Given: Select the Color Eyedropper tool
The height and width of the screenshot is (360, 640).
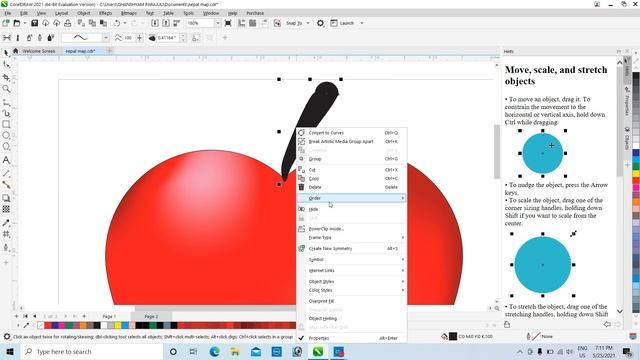Looking at the screenshot, I should pyautogui.click(x=6, y=223).
